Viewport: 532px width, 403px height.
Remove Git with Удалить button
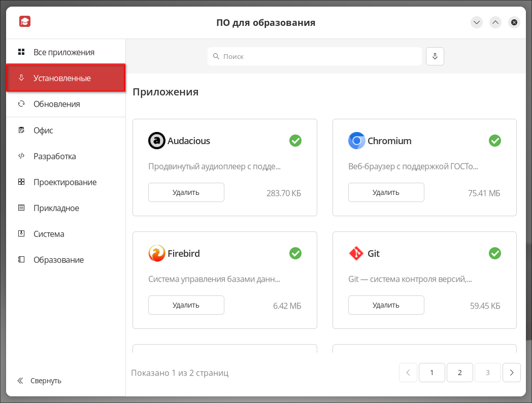tap(386, 305)
